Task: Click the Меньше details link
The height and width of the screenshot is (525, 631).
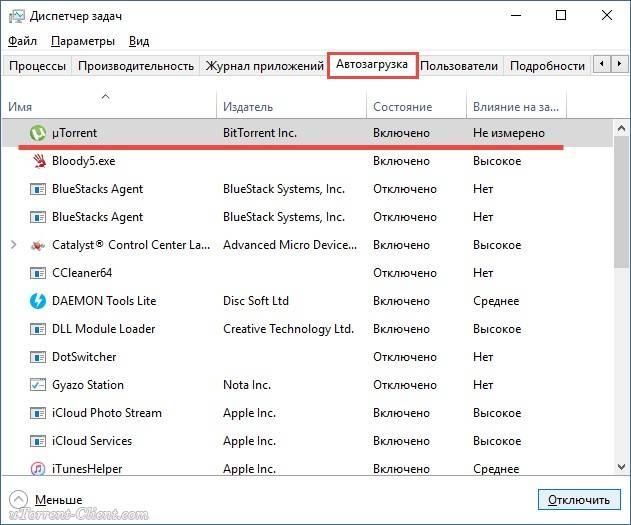Action: point(58,500)
